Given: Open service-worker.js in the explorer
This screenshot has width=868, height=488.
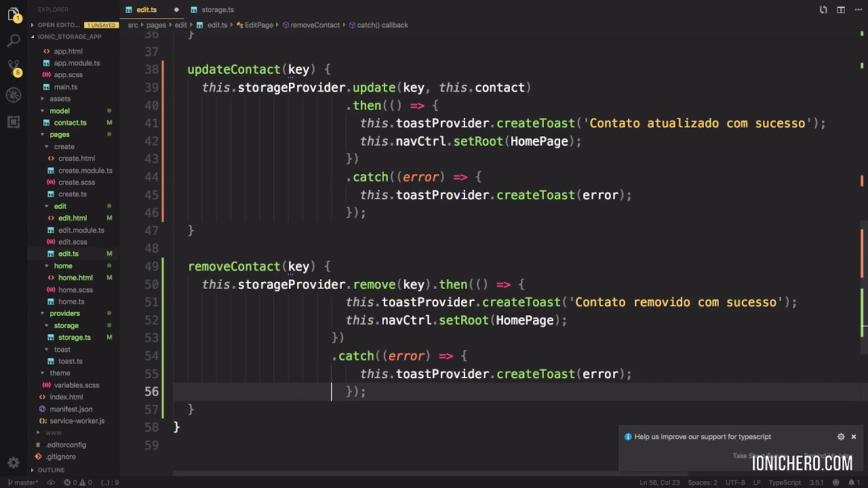Looking at the screenshot, I should pyautogui.click(x=77, y=421).
